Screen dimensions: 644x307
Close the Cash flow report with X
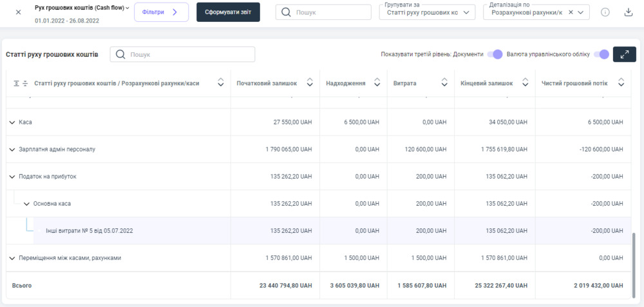click(x=18, y=12)
